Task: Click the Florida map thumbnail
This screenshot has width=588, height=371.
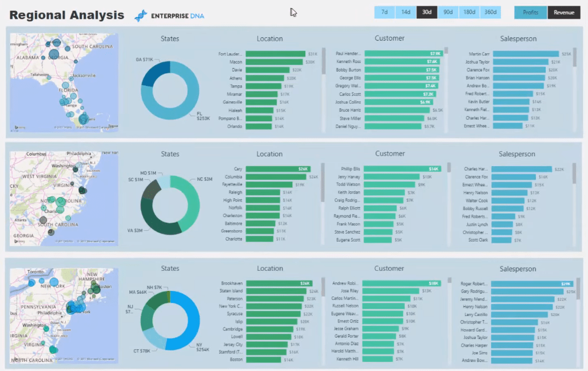Action: click(x=64, y=82)
